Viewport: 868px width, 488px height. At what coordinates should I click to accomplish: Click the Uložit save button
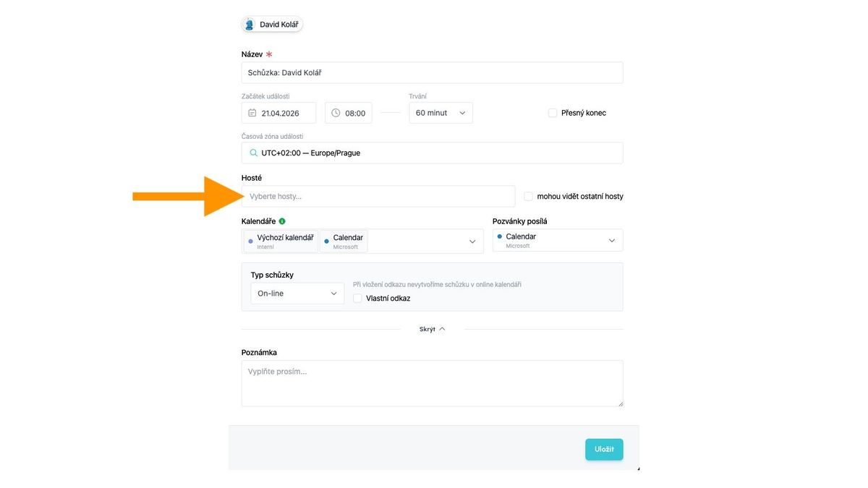pos(604,449)
